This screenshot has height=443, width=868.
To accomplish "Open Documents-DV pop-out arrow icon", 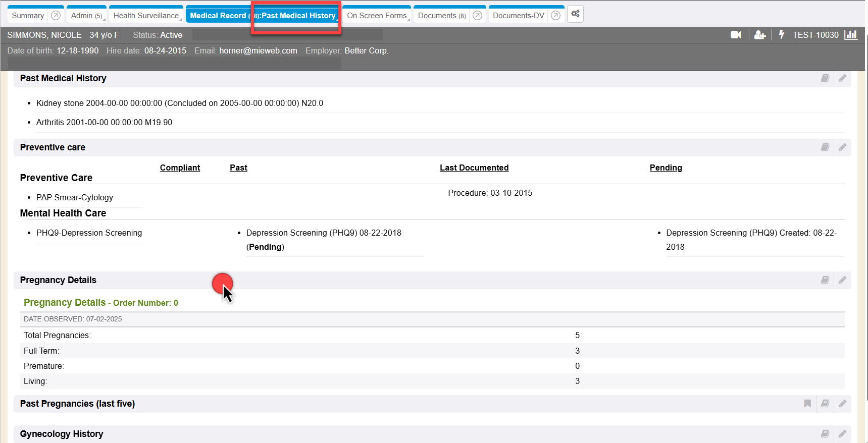I will click(555, 16).
